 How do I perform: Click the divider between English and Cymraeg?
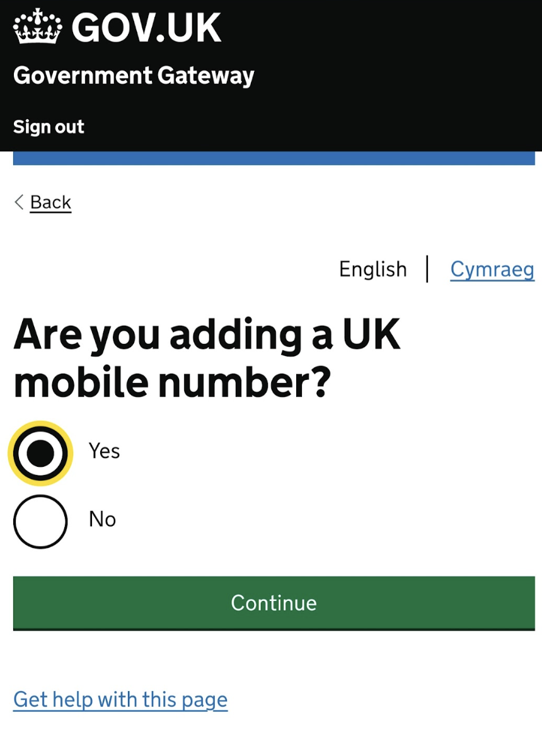coord(428,269)
